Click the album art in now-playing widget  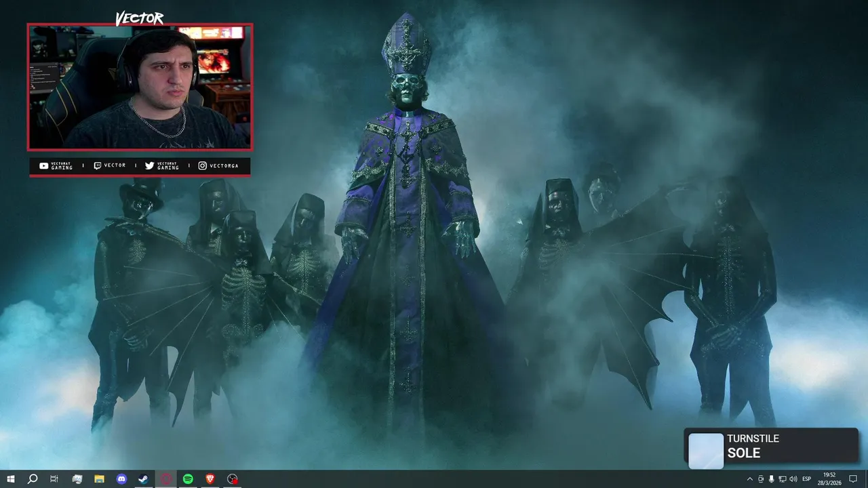[706, 450]
